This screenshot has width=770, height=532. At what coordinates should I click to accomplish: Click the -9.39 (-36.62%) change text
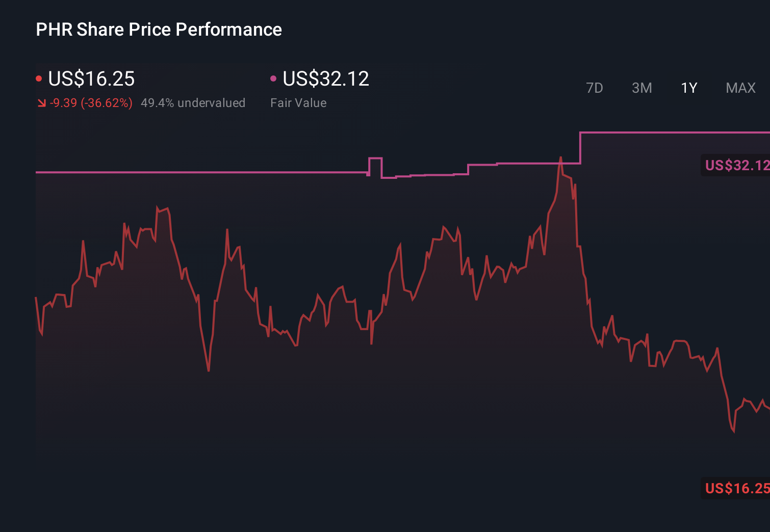pos(91,102)
